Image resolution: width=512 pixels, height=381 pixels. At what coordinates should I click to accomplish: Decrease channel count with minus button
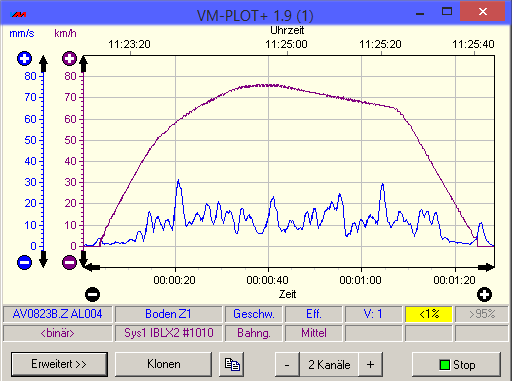287,364
